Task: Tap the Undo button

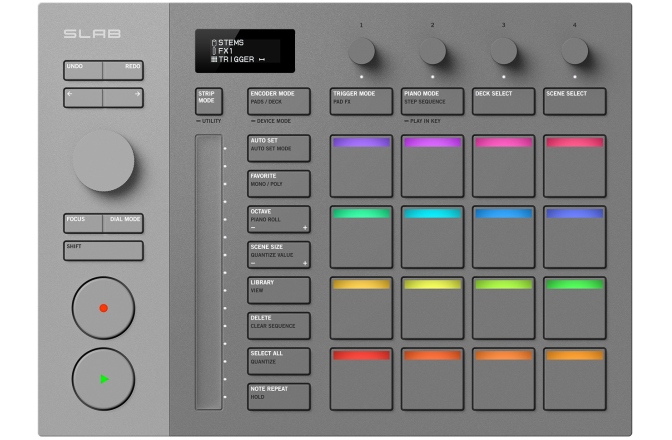Action: [83, 70]
